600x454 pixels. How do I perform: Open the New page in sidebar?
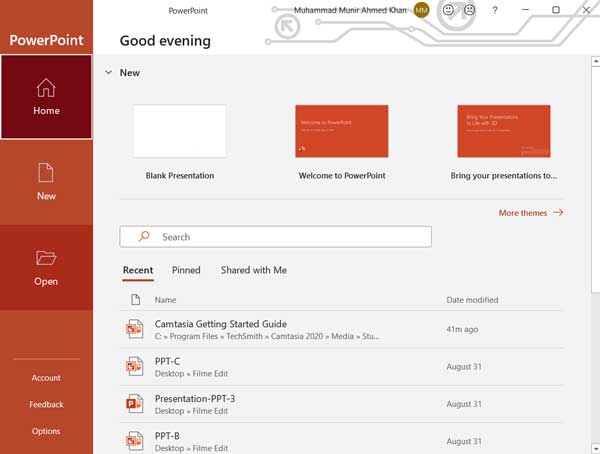pyautogui.click(x=46, y=182)
